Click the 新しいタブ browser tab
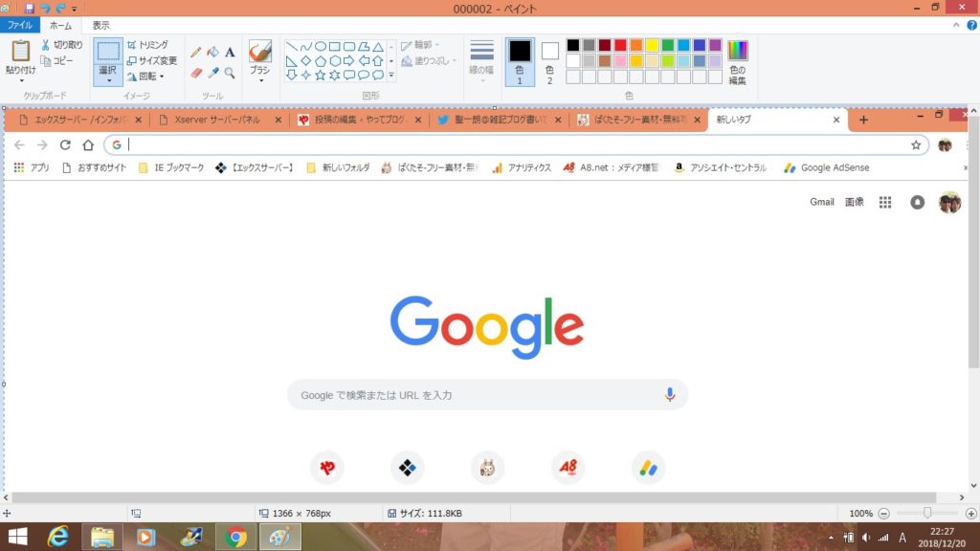This screenshot has height=551, width=980. (x=777, y=120)
